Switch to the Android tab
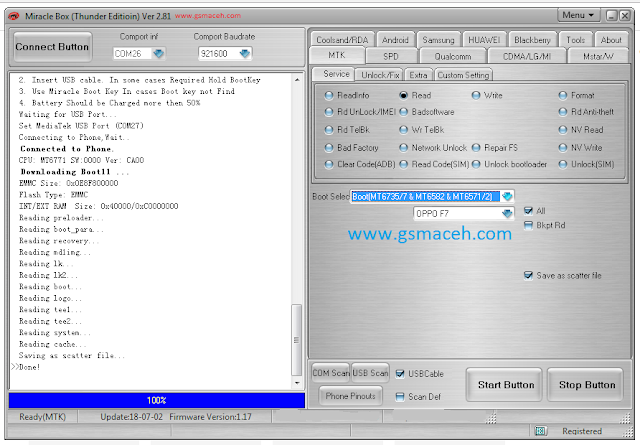The image size is (640, 445). click(395, 40)
